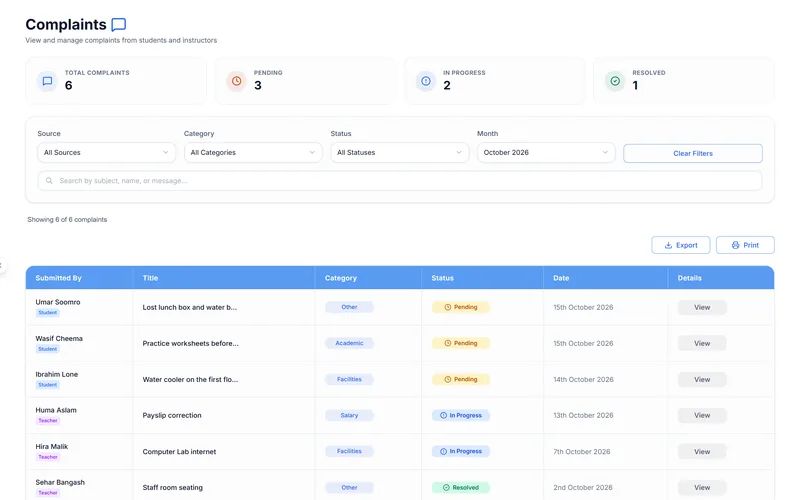Click the date 14th October 2026

click(583, 380)
